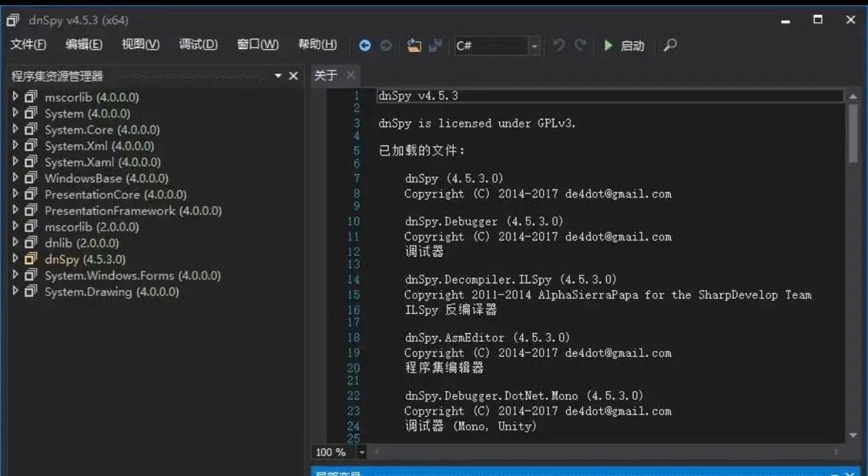Open the 视图(V) menu
The height and width of the screenshot is (476, 868).
tap(141, 45)
